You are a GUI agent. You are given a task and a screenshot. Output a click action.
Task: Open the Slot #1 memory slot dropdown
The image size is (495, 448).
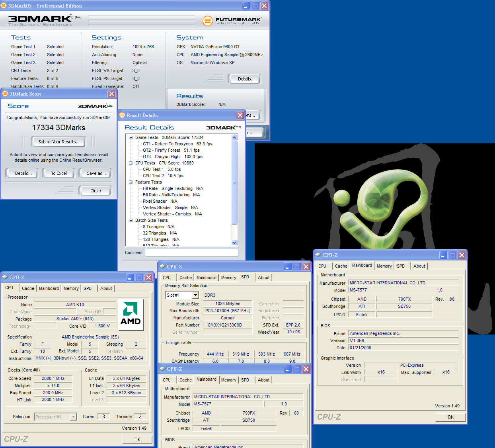click(x=195, y=295)
